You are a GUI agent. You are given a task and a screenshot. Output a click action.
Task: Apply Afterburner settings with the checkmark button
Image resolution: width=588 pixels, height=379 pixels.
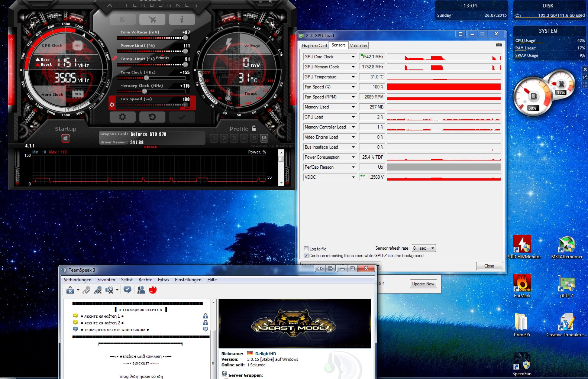pos(182,117)
